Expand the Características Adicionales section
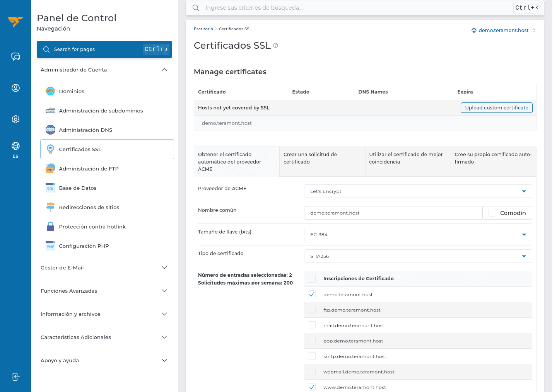Screen dimensions: 557x392 tap(104, 337)
